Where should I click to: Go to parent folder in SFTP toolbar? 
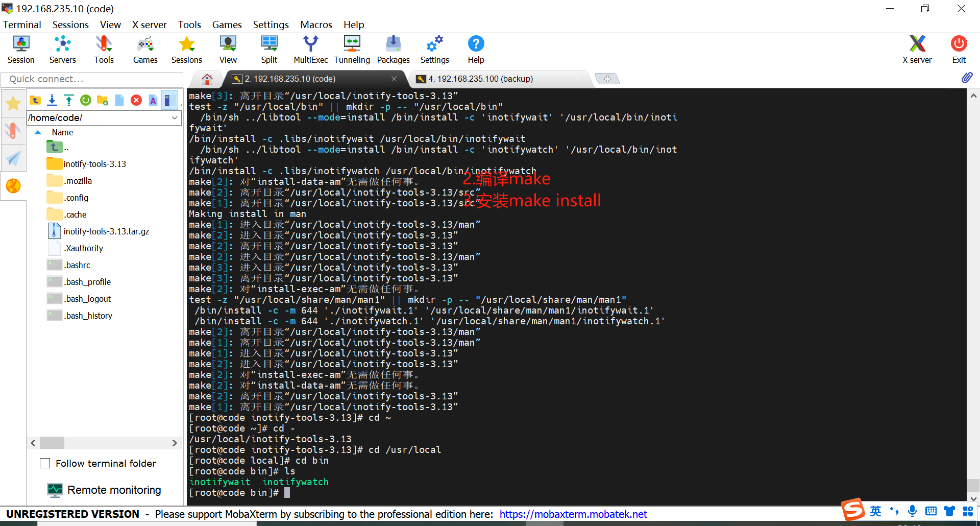[x=35, y=100]
